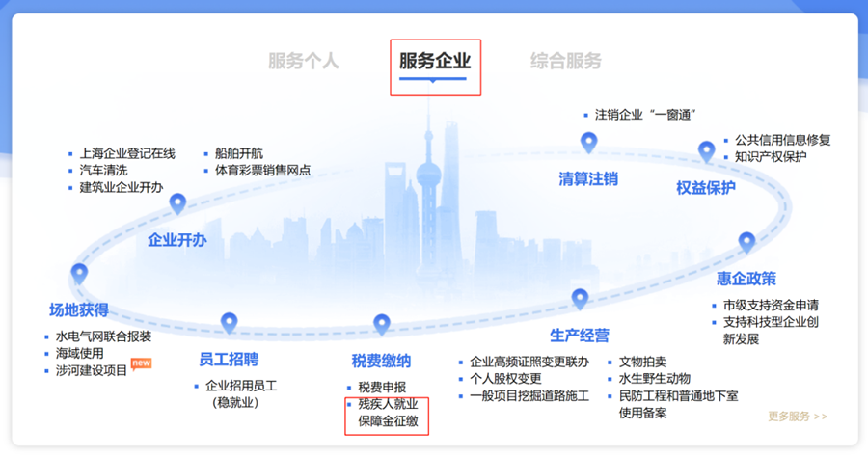Open the 残疾人就业保障金征缴 link
Viewport: 868px width, 457px height.
click(388, 413)
